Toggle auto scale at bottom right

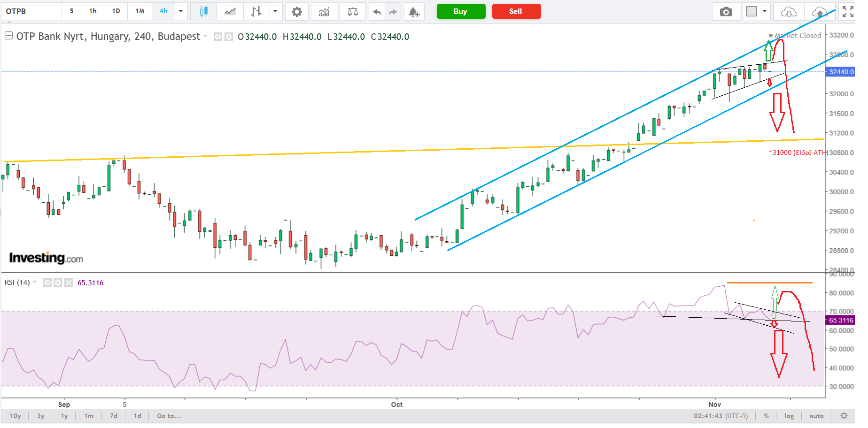[x=816, y=416]
